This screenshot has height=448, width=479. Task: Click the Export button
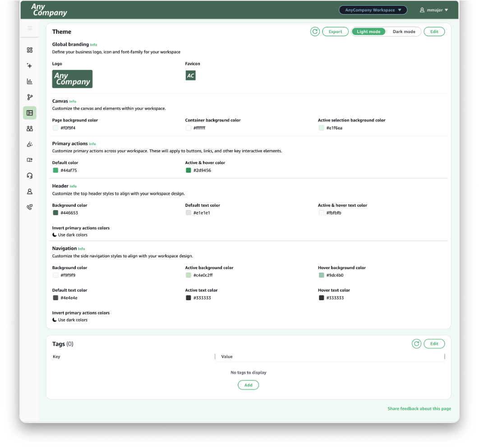(x=335, y=32)
